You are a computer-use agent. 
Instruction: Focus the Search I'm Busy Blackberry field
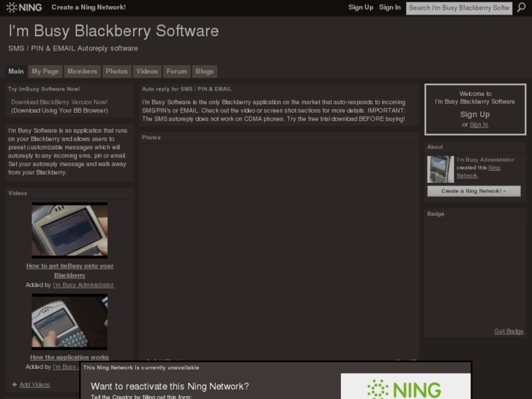point(459,8)
